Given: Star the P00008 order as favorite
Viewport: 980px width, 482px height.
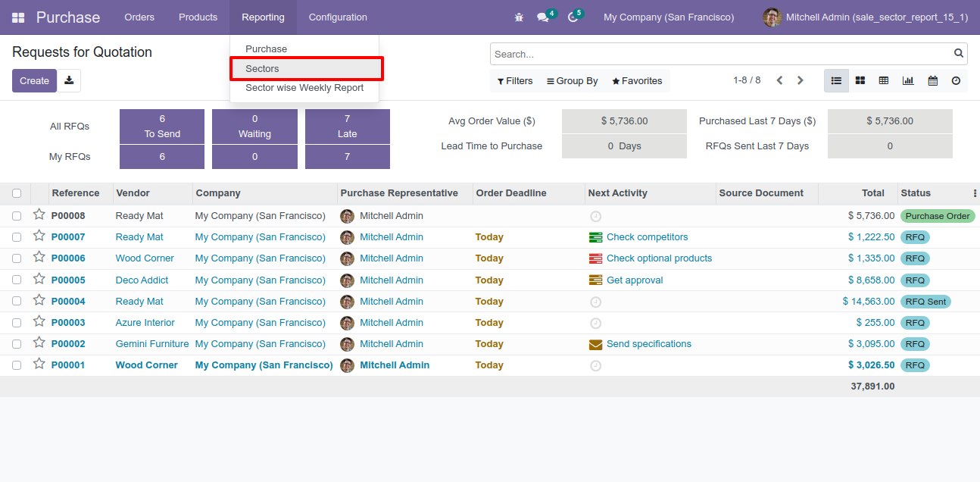Looking at the screenshot, I should click(x=39, y=215).
